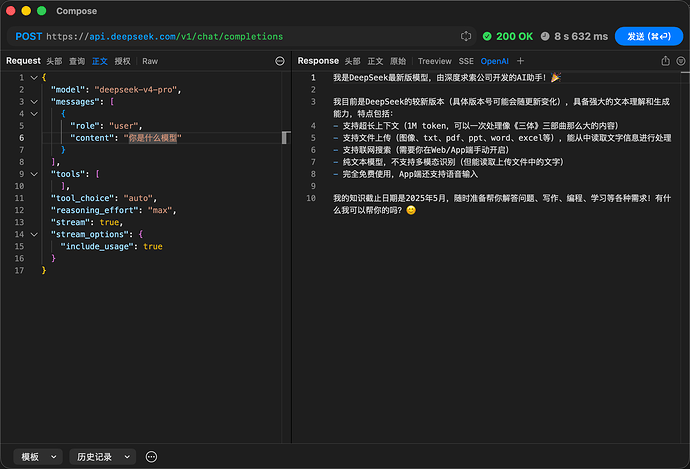Collapse the tools array on line 9
Image resolution: width=690 pixels, height=469 pixels.
pyautogui.click(x=34, y=174)
